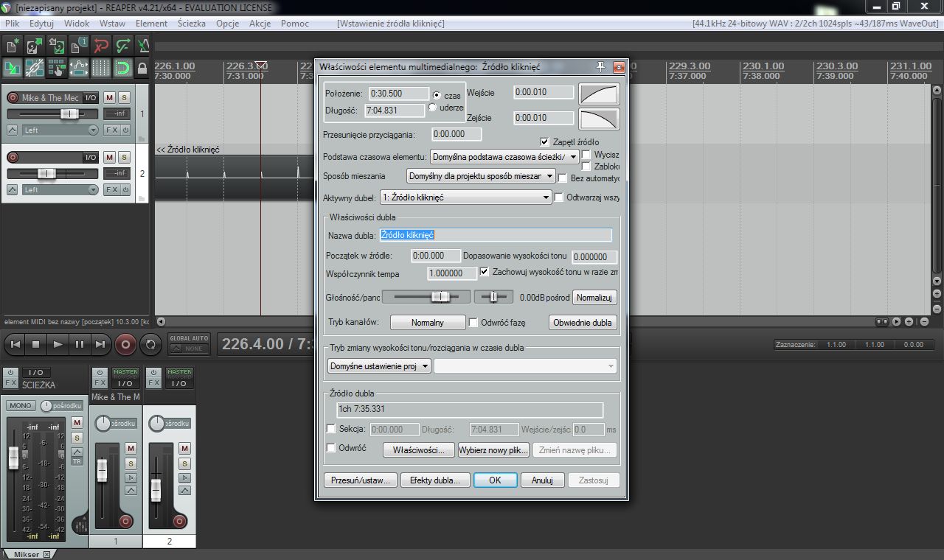Enable Sekcja checkbox
This screenshot has height=560, width=944.
[x=330, y=429]
